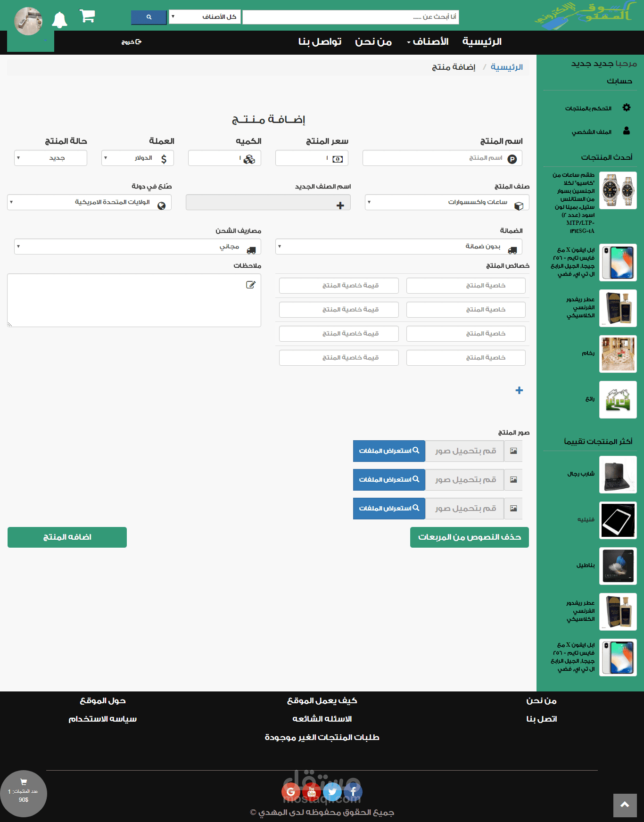Viewport: 644px width, 822px height.
Task: Click first خاصية المنتج property field
Action: 466,286
